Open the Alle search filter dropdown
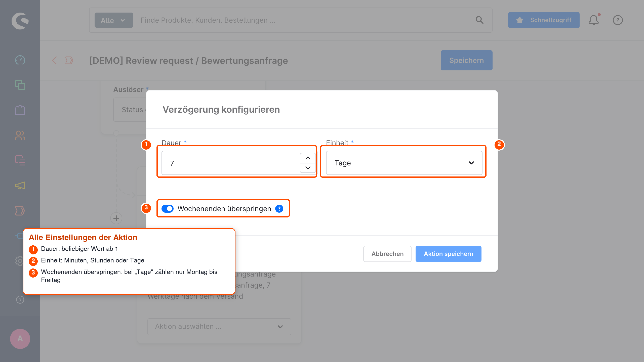The image size is (644, 362). (x=114, y=20)
